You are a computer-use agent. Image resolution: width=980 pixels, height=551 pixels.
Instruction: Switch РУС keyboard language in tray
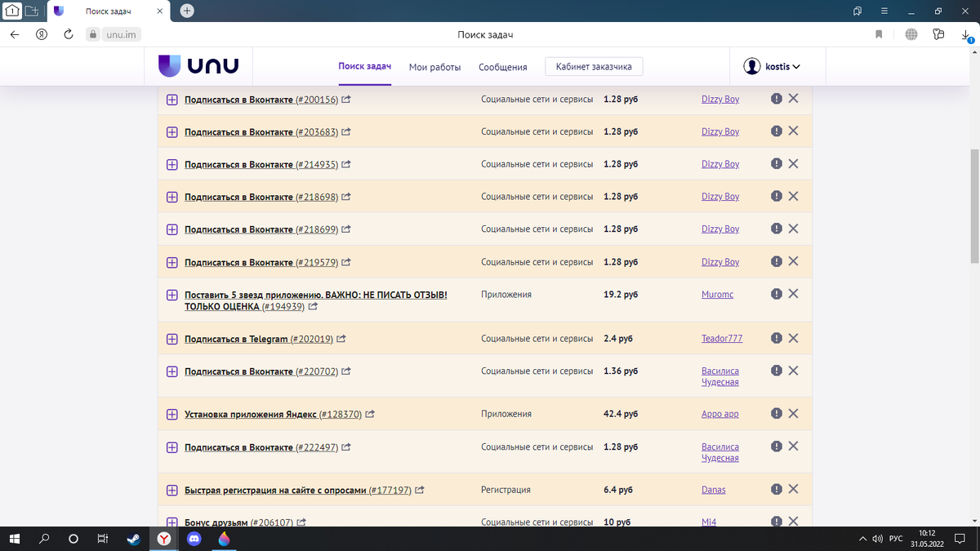895,539
